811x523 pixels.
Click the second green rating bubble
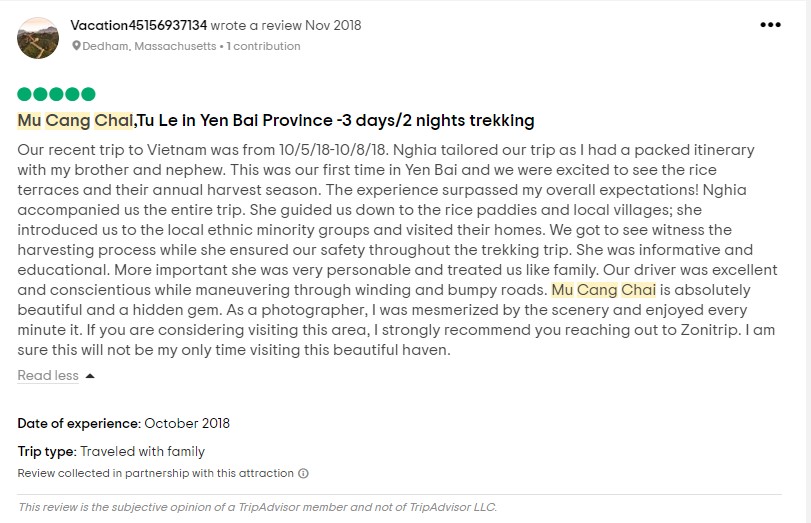[x=40, y=94]
